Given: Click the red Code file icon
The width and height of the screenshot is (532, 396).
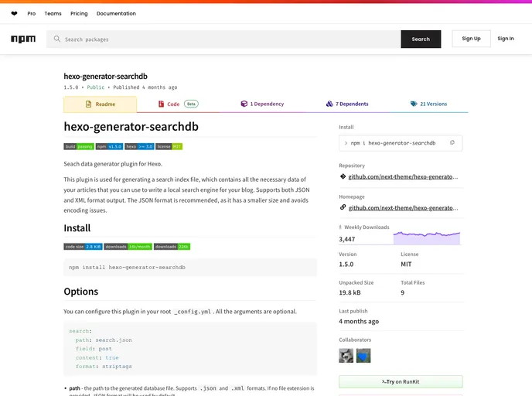Looking at the screenshot, I should [x=161, y=104].
